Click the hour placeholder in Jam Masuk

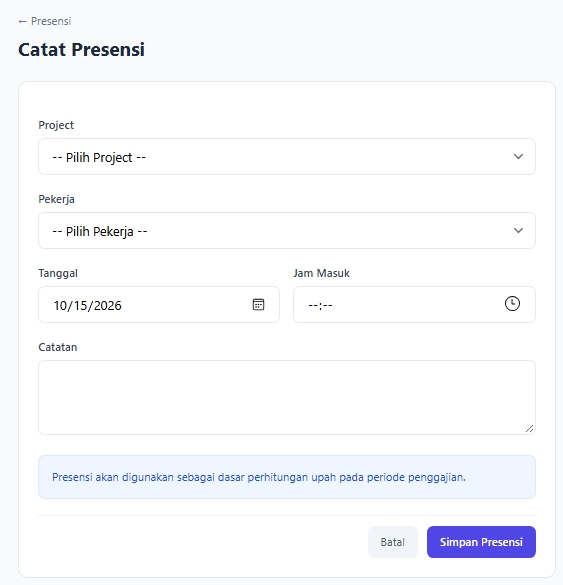[313, 306]
